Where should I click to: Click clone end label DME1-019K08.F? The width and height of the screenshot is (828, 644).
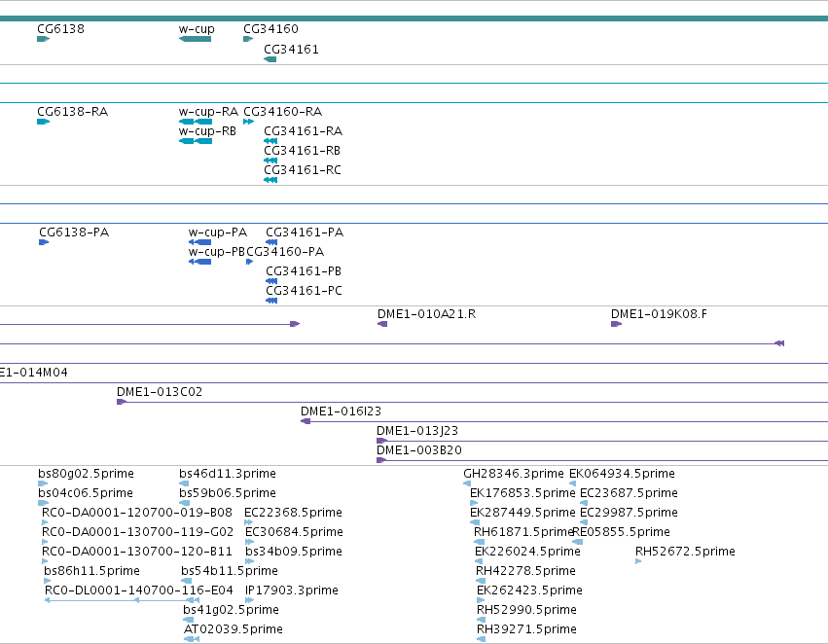(x=659, y=314)
